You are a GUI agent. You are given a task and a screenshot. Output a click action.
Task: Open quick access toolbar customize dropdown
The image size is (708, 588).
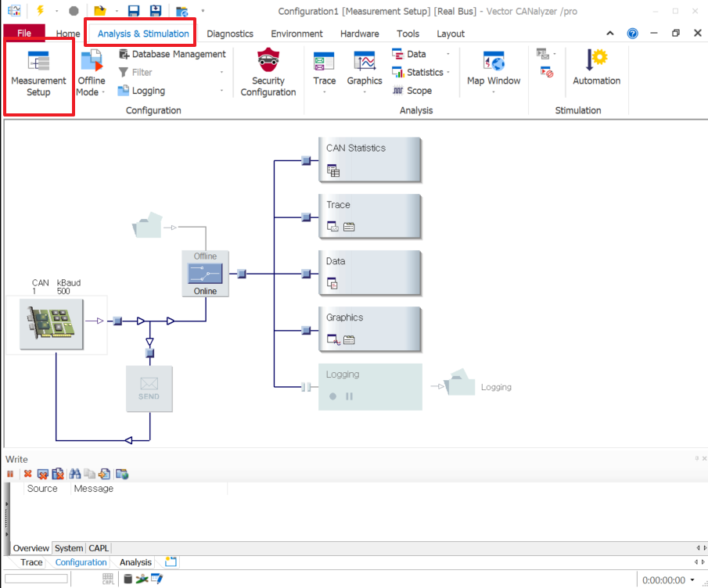203,11
